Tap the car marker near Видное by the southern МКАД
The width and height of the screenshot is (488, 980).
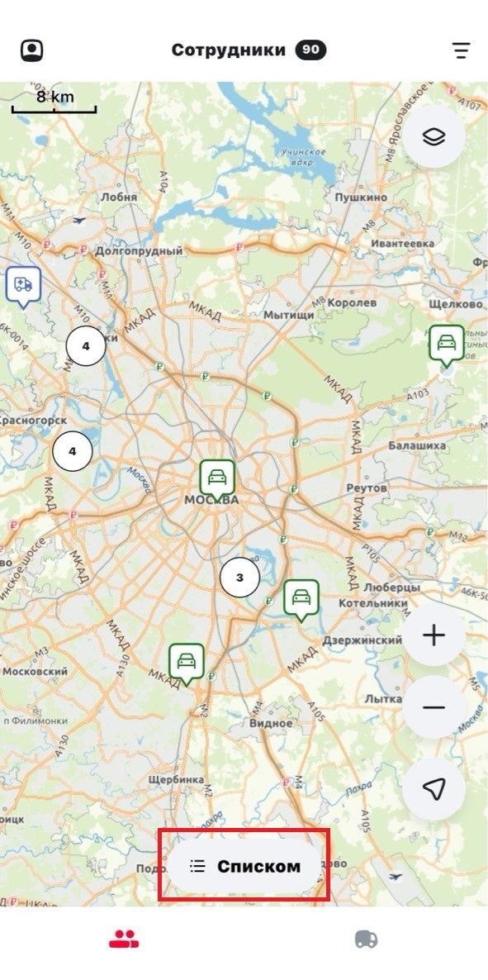[187, 664]
